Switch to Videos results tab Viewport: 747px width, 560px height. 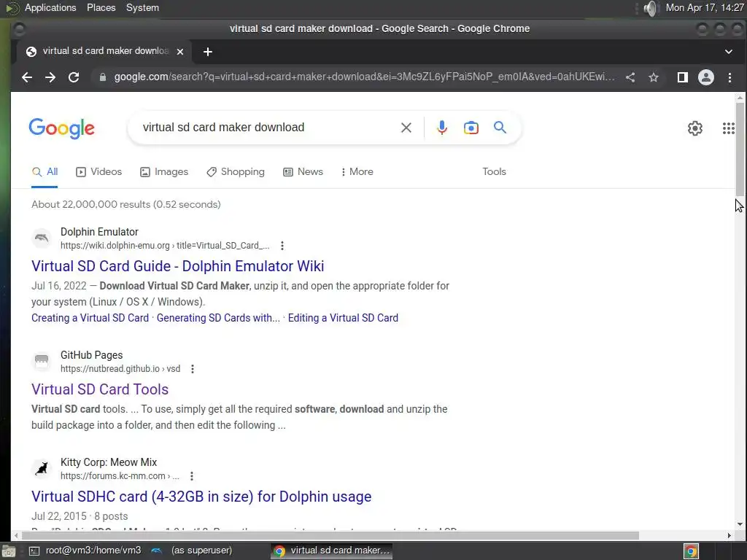point(99,172)
